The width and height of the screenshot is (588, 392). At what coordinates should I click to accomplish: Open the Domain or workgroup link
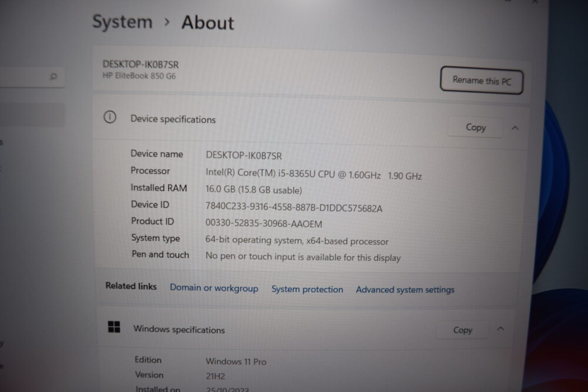214,288
